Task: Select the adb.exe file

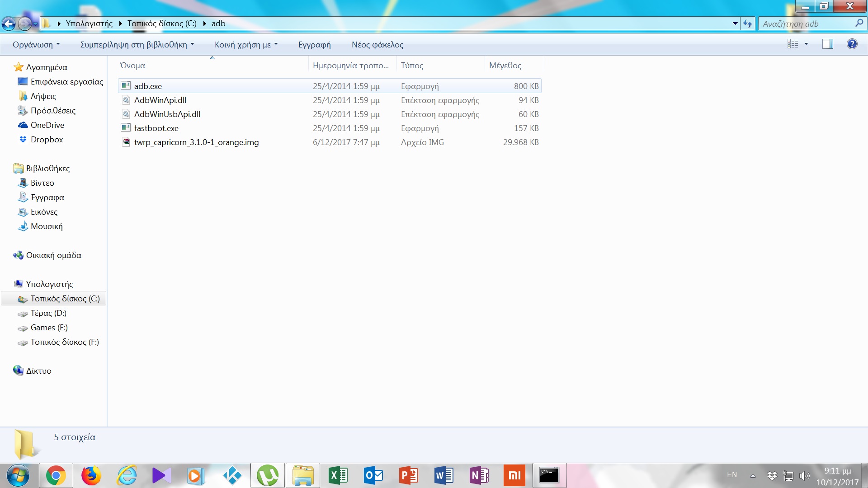Action: point(148,86)
